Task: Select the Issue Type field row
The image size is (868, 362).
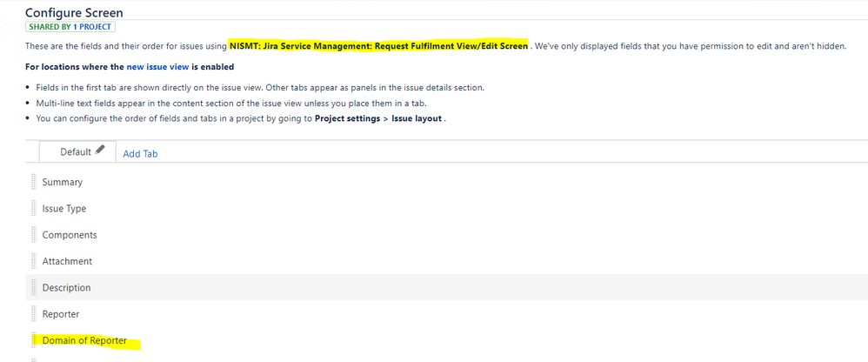Action: (x=447, y=209)
